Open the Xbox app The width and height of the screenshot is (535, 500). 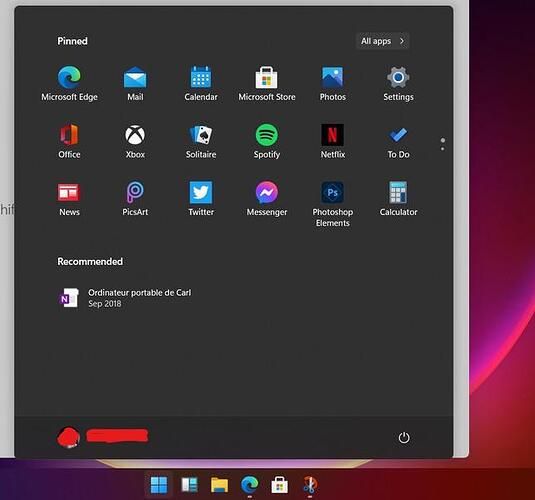(135, 141)
